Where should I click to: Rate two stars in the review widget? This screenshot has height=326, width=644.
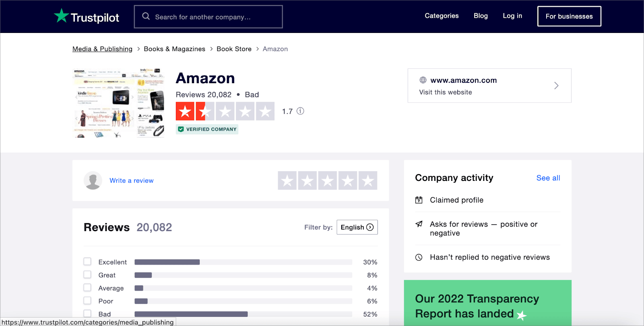pyautogui.click(x=308, y=180)
